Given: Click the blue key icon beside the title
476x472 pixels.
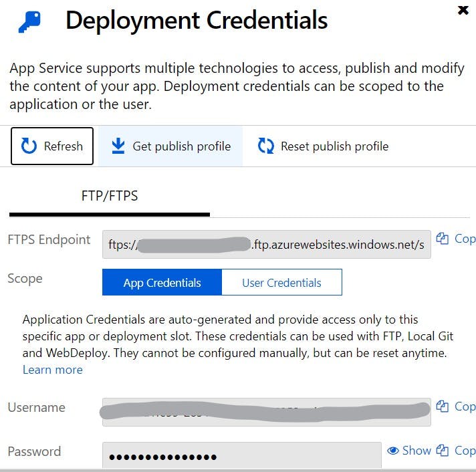Looking at the screenshot, I should point(29,22).
